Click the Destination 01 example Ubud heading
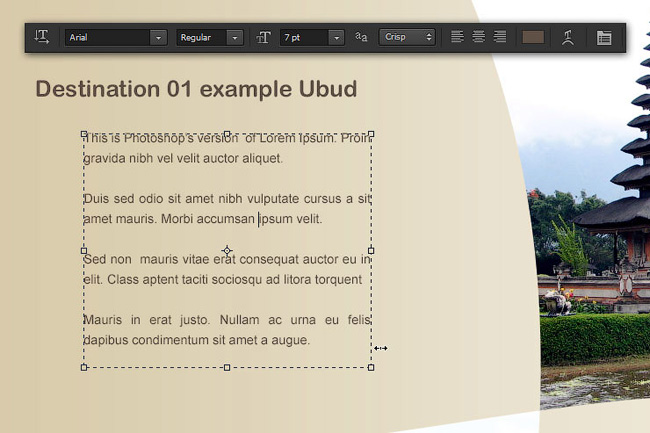 [x=196, y=89]
